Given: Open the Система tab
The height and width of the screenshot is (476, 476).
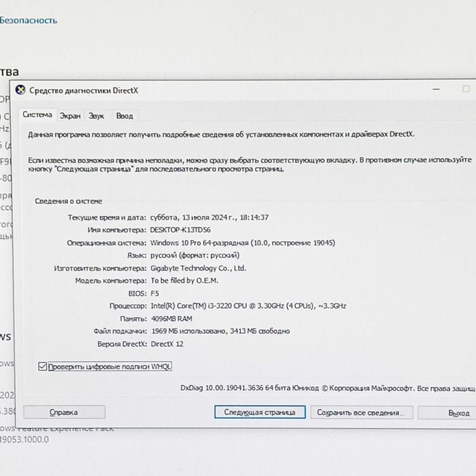Looking at the screenshot, I should point(37,115).
